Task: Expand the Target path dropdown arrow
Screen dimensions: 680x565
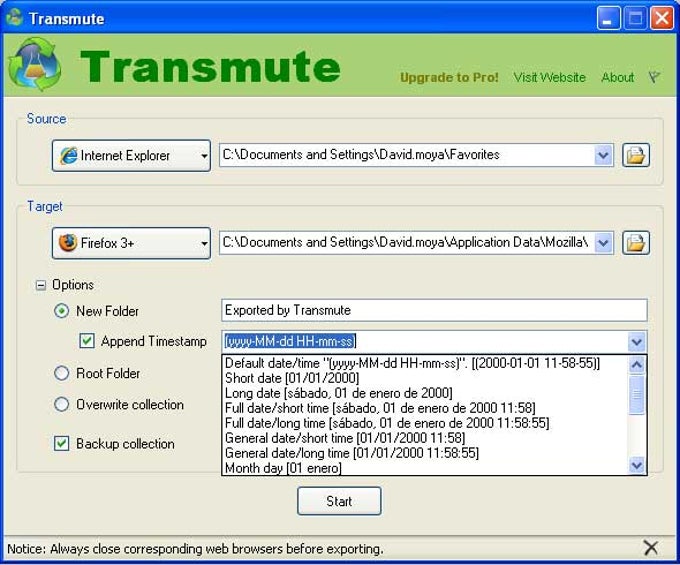Action: [x=603, y=243]
